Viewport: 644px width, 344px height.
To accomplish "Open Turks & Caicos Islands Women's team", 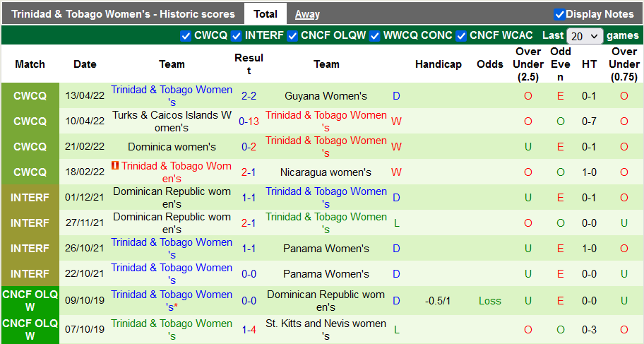I will [172, 121].
